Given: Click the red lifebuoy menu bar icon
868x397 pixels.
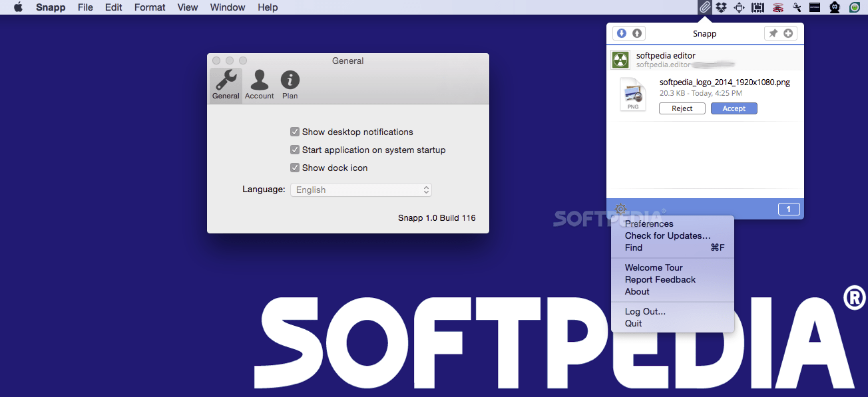Looking at the screenshot, I should click(777, 7).
